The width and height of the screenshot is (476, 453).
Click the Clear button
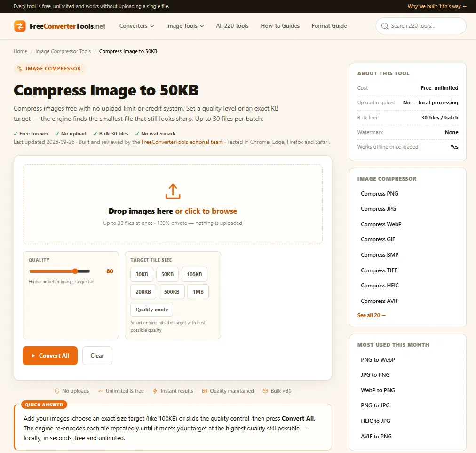[x=97, y=356]
